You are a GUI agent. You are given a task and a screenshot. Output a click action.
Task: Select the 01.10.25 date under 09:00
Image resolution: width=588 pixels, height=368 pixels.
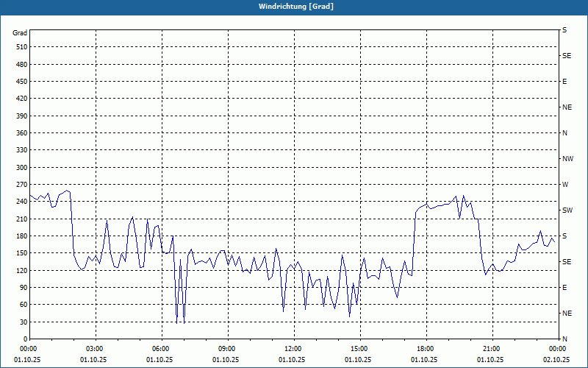(226, 360)
